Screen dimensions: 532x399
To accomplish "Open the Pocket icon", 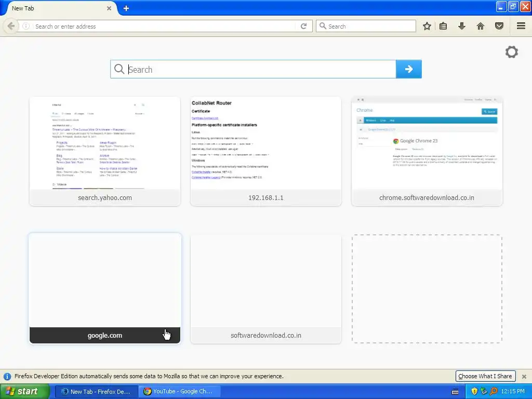I will 499,26.
